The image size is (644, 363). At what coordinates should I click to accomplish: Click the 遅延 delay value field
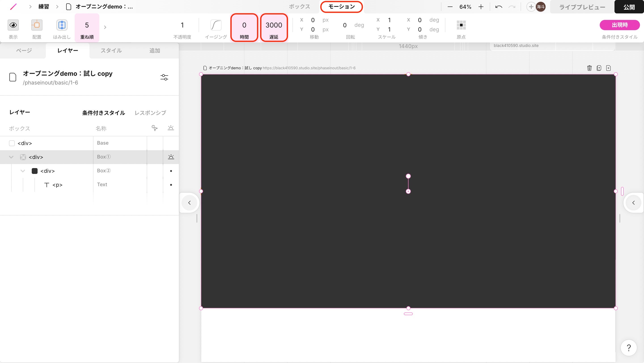click(x=273, y=25)
